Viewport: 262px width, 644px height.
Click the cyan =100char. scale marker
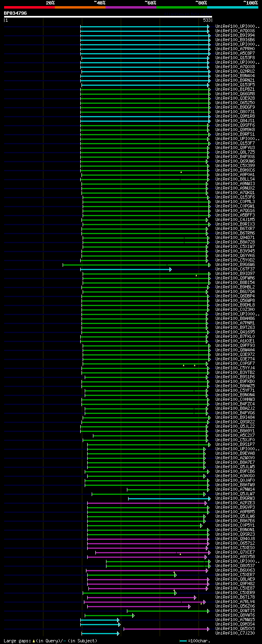[183, 641]
